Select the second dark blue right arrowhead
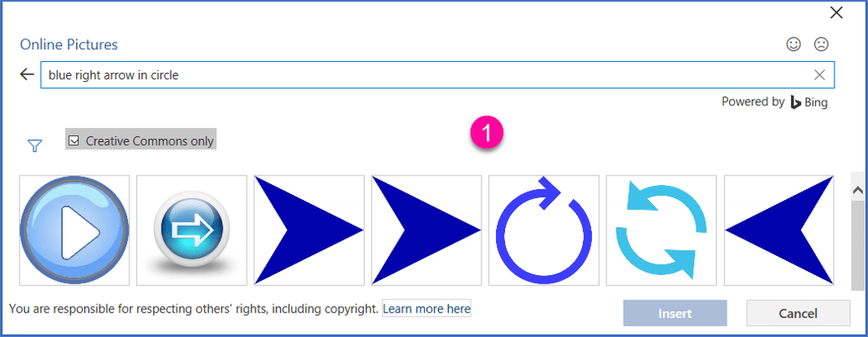This screenshot has height=337, width=868. click(426, 230)
